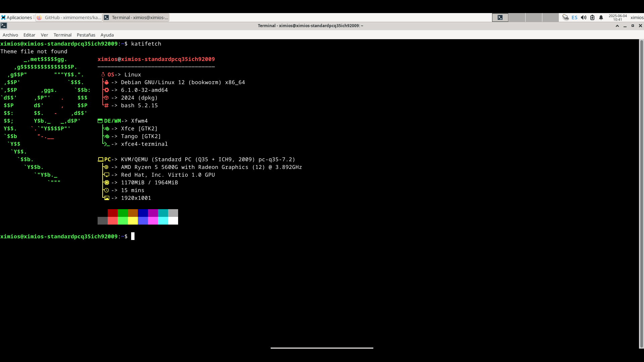644x362 pixels.
Task: Open the Pestañas menu
Action: tap(86, 35)
